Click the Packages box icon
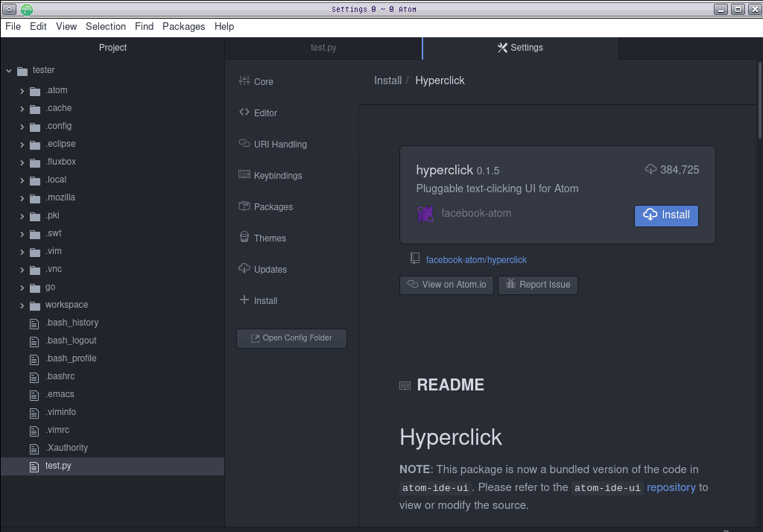The height and width of the screenshot is (532, 763). (x=244, y=206)
